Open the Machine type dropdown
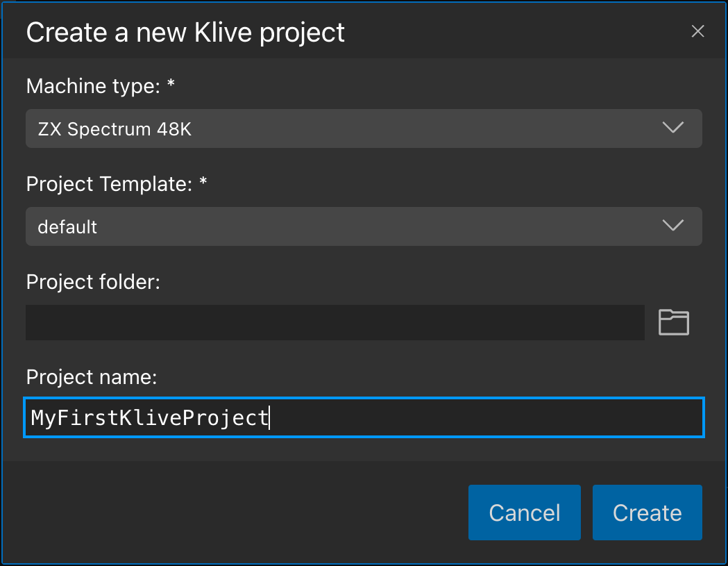 tap(364, 128)
